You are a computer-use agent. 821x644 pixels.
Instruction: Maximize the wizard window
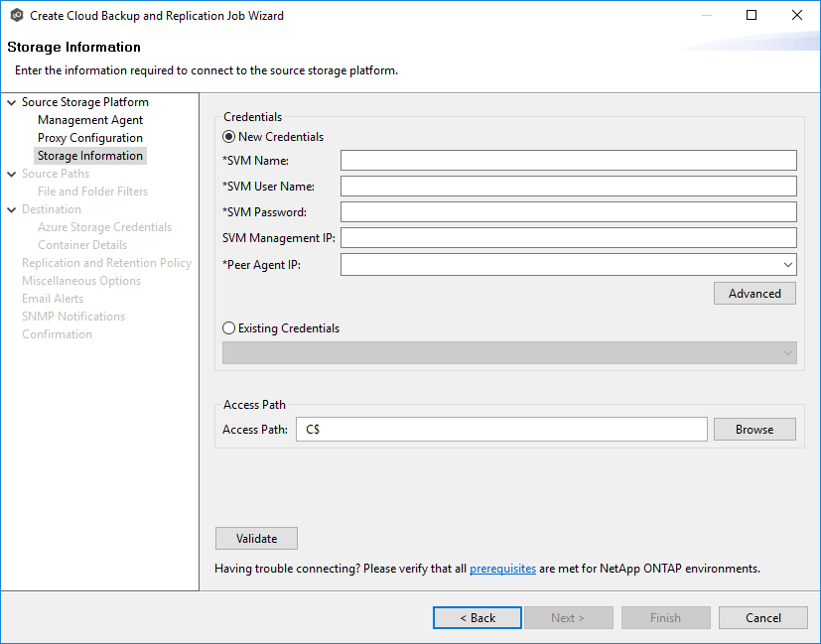coord(752,15)
